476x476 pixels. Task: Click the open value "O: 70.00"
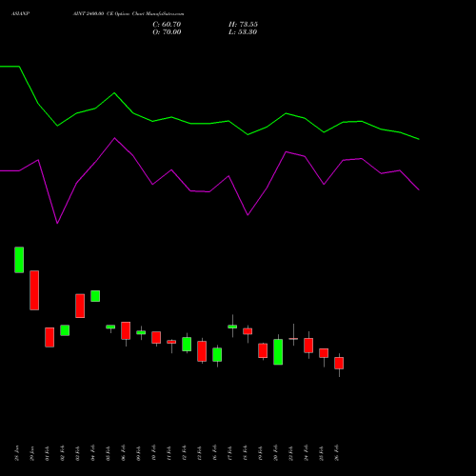(167, 32)
